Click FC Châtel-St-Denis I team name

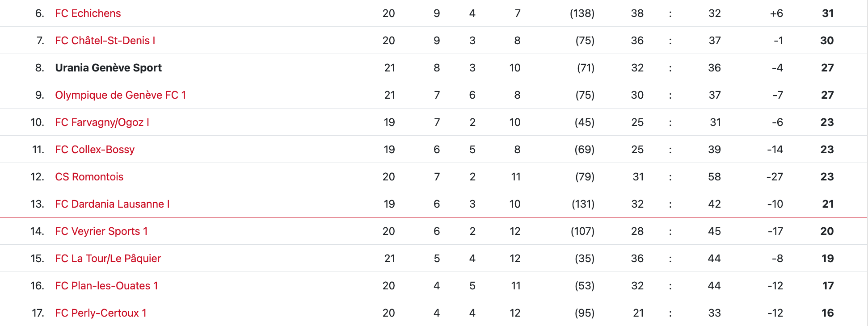(105, 41)
